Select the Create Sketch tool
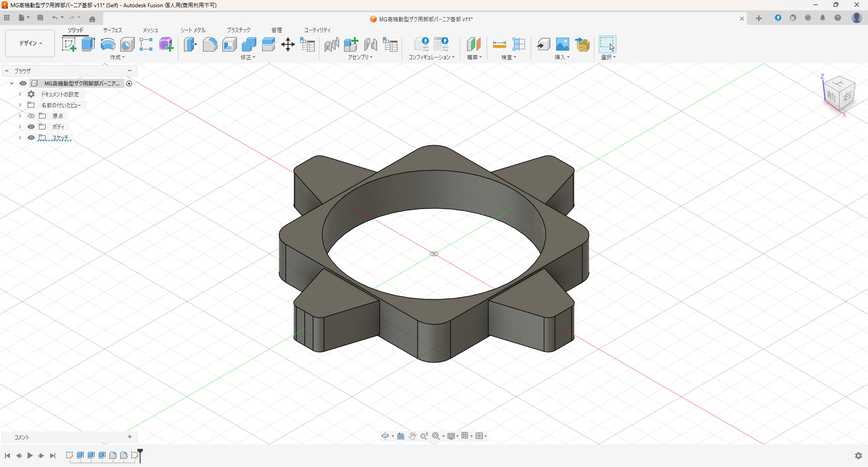The image size is (868, 467). pos(69,44)
